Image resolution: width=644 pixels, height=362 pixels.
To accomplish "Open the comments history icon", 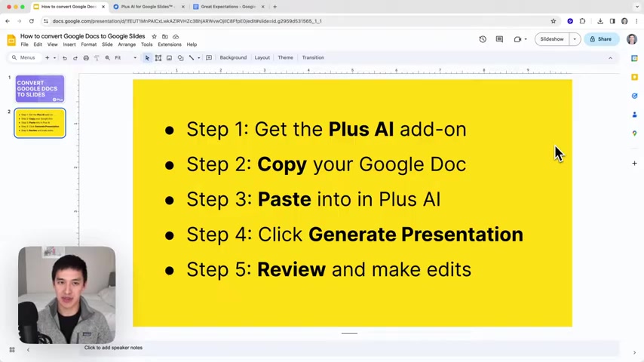I will tap(499, 39).
